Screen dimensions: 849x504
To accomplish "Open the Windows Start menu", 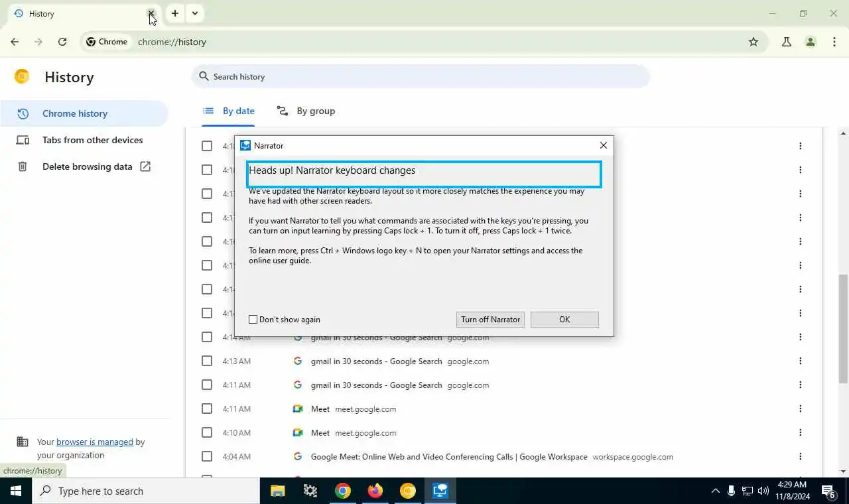I will (16, 491).
